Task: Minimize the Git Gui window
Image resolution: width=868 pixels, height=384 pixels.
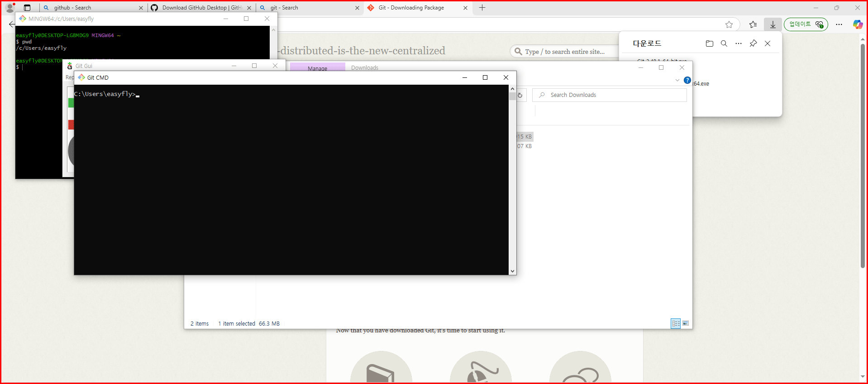Action: 234,66
